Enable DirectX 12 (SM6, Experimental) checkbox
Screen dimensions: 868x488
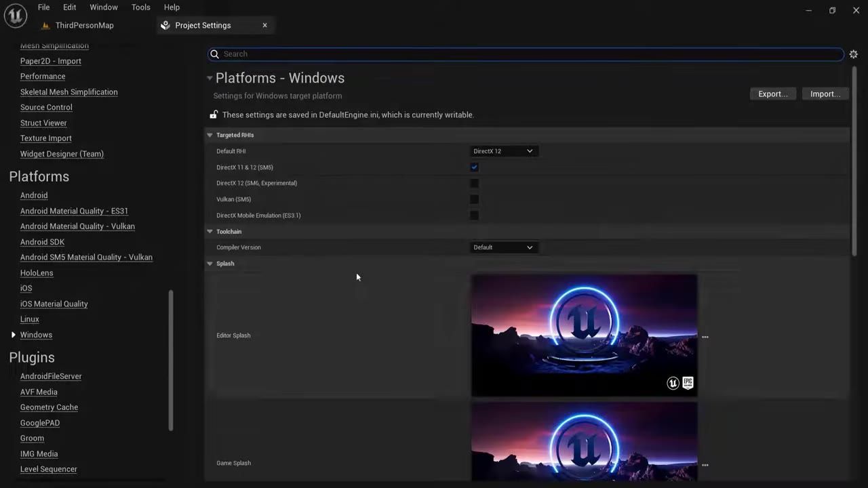coord(474,183)
